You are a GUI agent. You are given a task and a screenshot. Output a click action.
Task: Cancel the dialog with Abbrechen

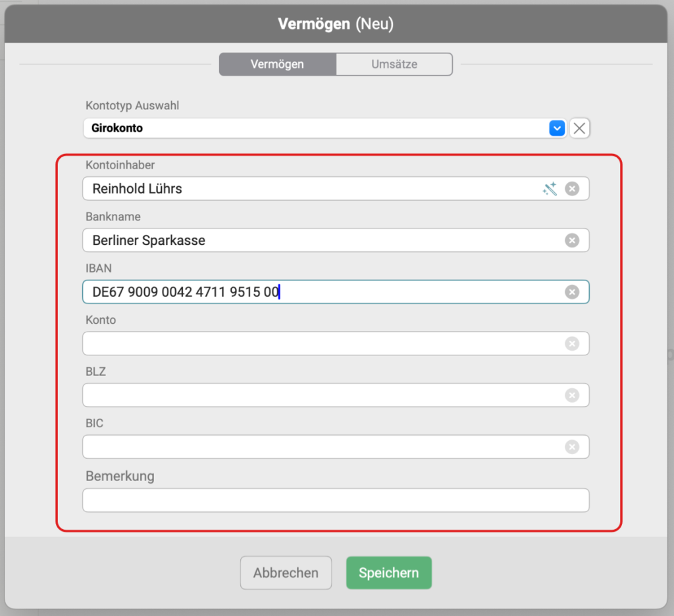(x=286, y=573)
